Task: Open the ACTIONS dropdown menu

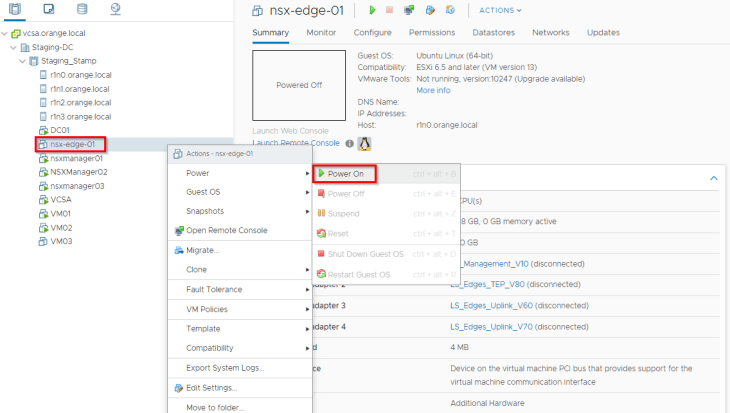Action: 500,11
